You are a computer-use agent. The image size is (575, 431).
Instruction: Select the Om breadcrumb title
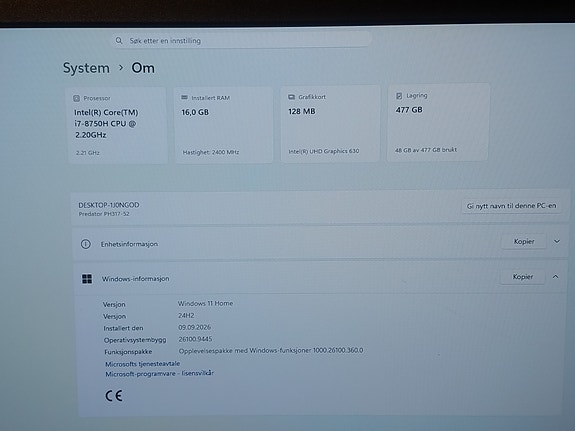point(143,68)
